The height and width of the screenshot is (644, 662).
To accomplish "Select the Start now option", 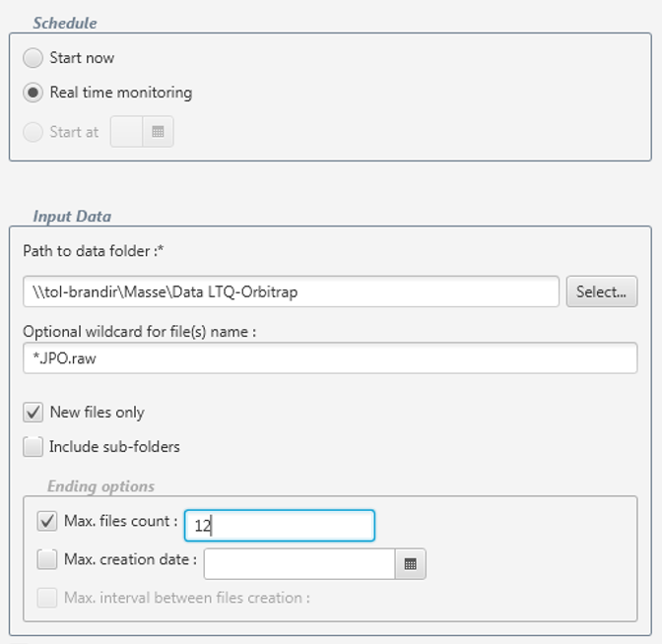I will tap(33, 58).
